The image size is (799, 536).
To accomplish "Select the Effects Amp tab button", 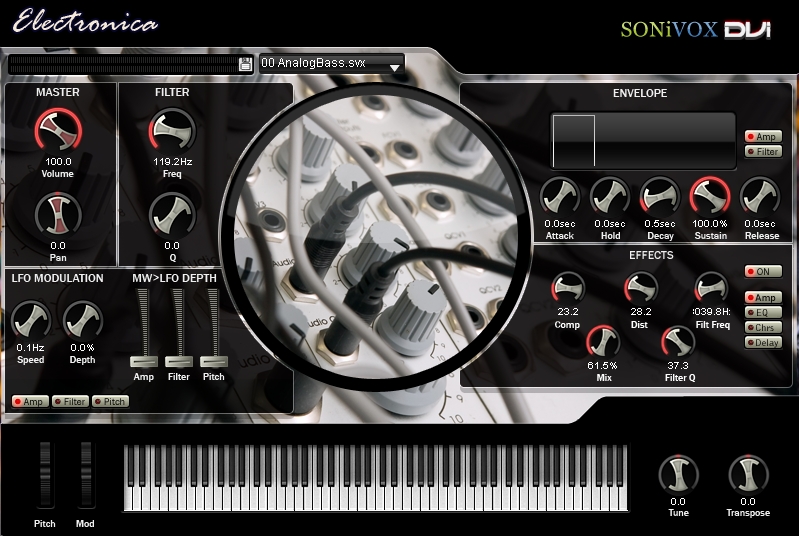I will coord(763,298).
